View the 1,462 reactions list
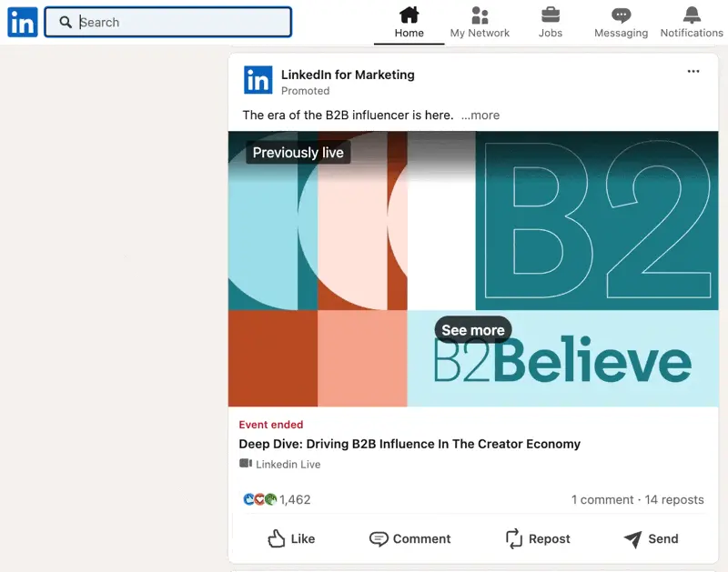The image size is (728, 572). click(278, 499)
